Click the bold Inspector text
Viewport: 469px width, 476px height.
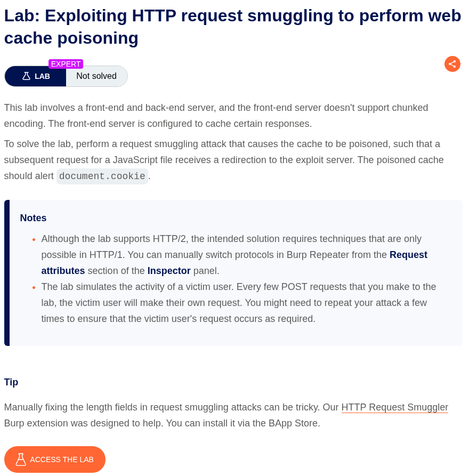[169, 271]
